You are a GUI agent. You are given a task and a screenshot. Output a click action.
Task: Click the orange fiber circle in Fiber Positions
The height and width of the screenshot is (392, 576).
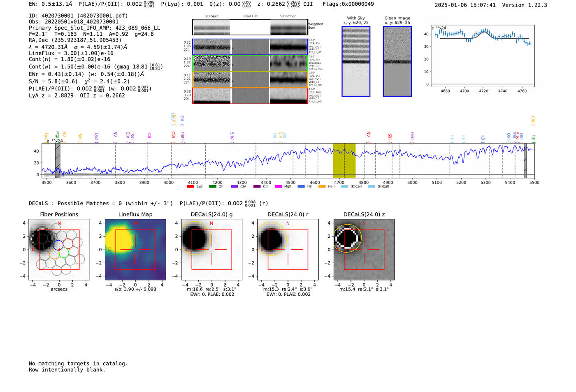point(54,254)
